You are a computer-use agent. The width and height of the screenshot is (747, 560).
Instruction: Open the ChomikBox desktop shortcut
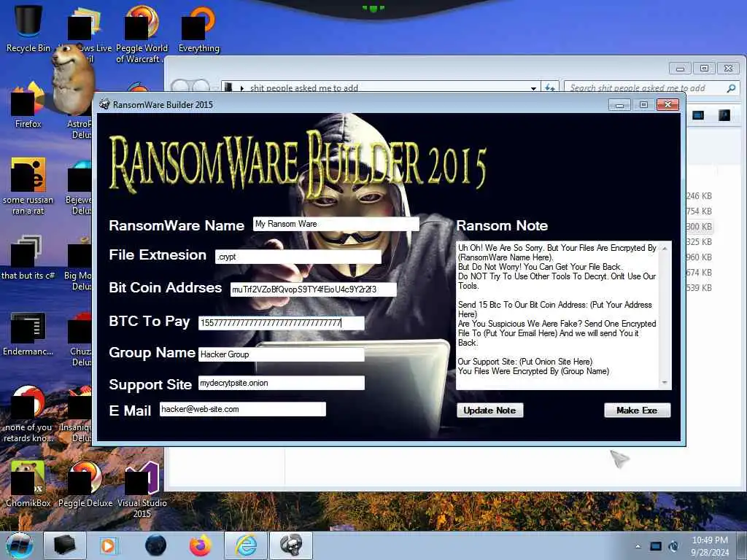pyautogui.click(x=28, y=484)
